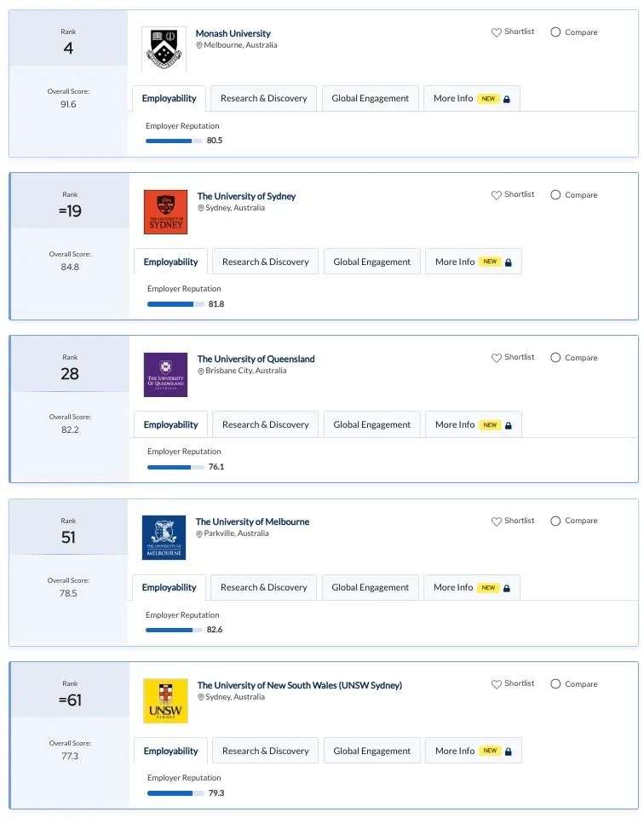Open More Info tab for Queensland
This screenshot has height=818, width=644.
(473, 424)
